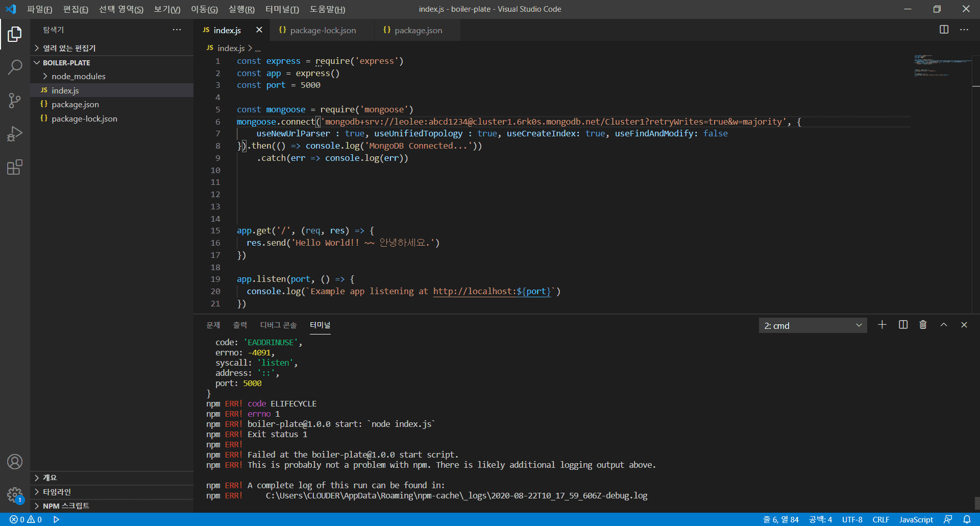Switch to Debug Console tab (디버그 콘솔)

click(278, 325)
